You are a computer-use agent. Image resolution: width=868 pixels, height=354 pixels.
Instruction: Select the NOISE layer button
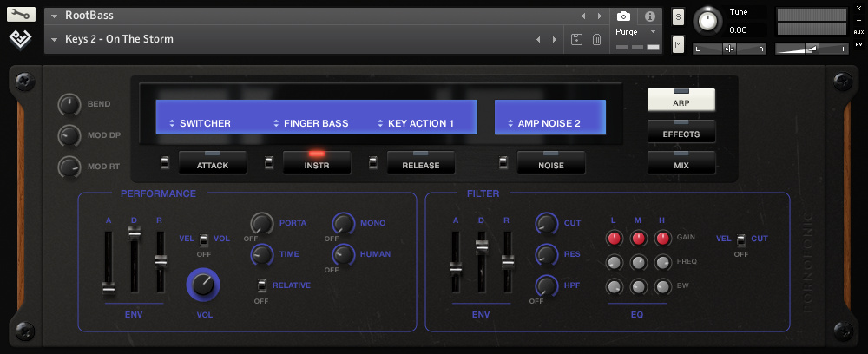tap(551, 162)
